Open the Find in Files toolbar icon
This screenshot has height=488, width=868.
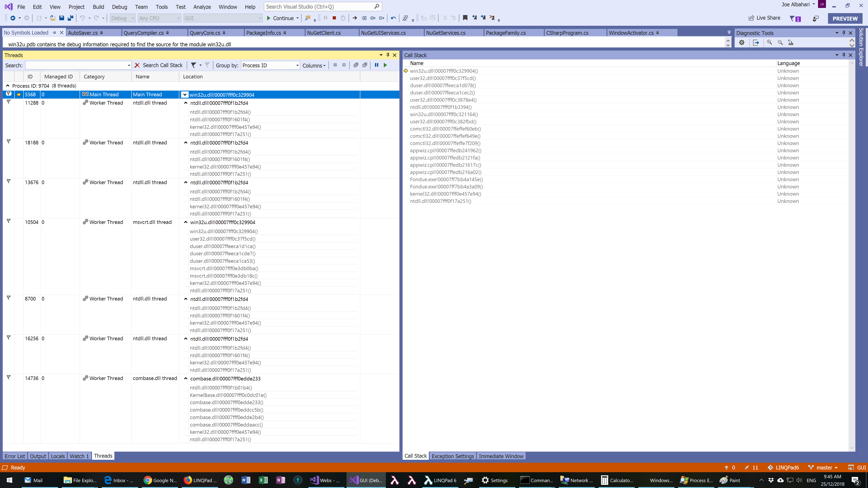308,18
